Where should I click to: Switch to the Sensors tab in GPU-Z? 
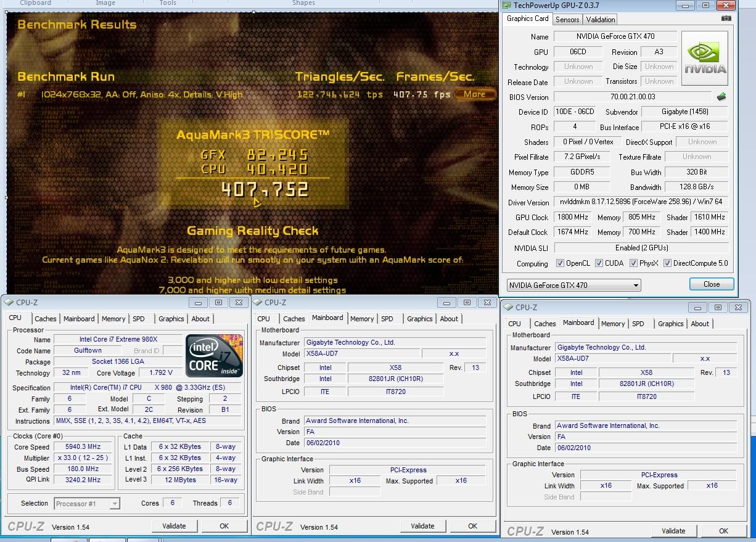567,20
